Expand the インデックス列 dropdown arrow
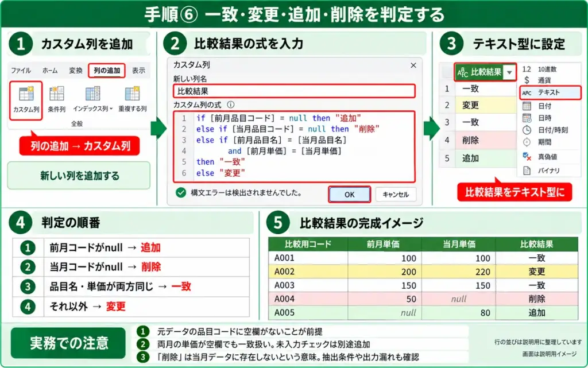This screenshot has height=368, width=588. click(x=111, y=109)
